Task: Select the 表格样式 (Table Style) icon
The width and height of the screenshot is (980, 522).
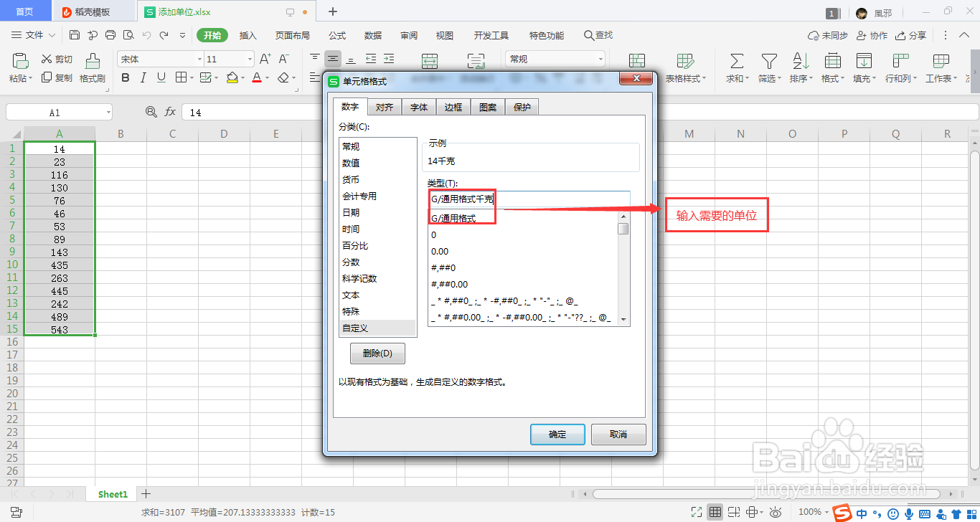Action: (x=684, y=67)
